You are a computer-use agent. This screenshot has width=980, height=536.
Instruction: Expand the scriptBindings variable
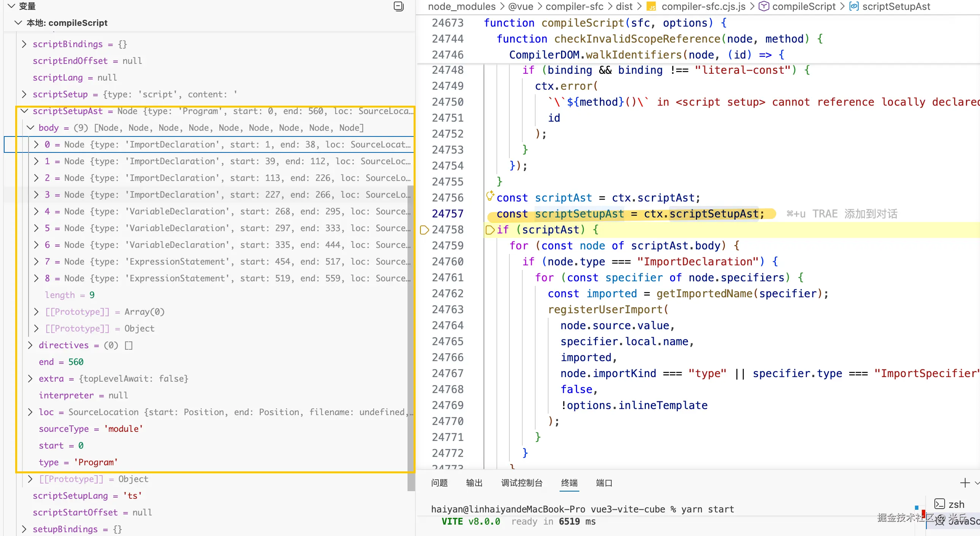pyautogui.click(x=24, y=44)
